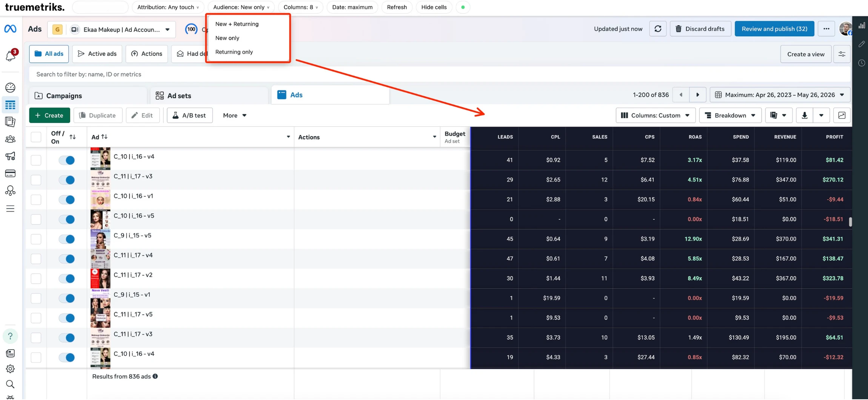Screen dimensions: 868x400
Task: Open help question mark icon
Action: pos(10,336)
